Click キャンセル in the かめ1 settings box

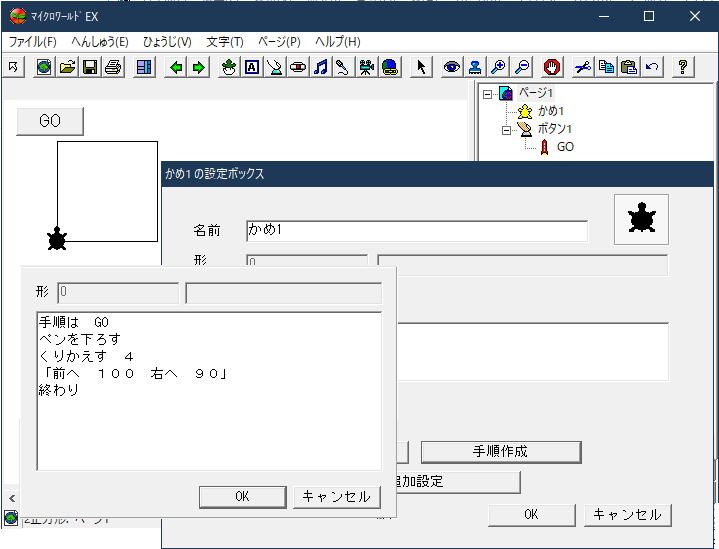pyautogui.click(x=628, y=515)
